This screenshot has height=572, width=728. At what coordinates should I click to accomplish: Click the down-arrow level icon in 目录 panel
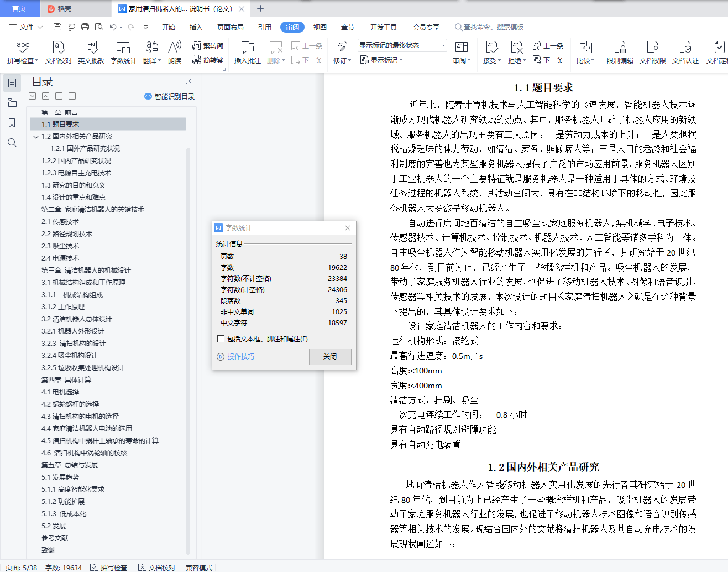33,96
